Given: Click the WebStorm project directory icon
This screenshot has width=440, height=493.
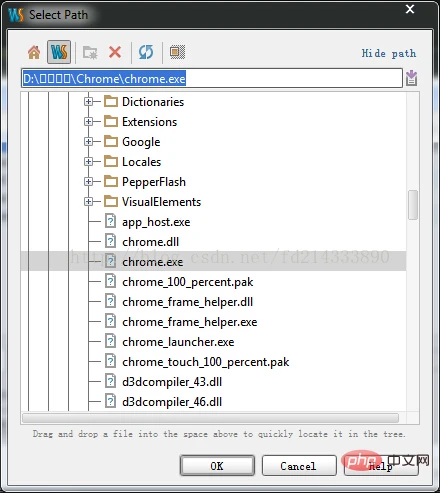Looking at the screenshot, I should click(59, 52).
